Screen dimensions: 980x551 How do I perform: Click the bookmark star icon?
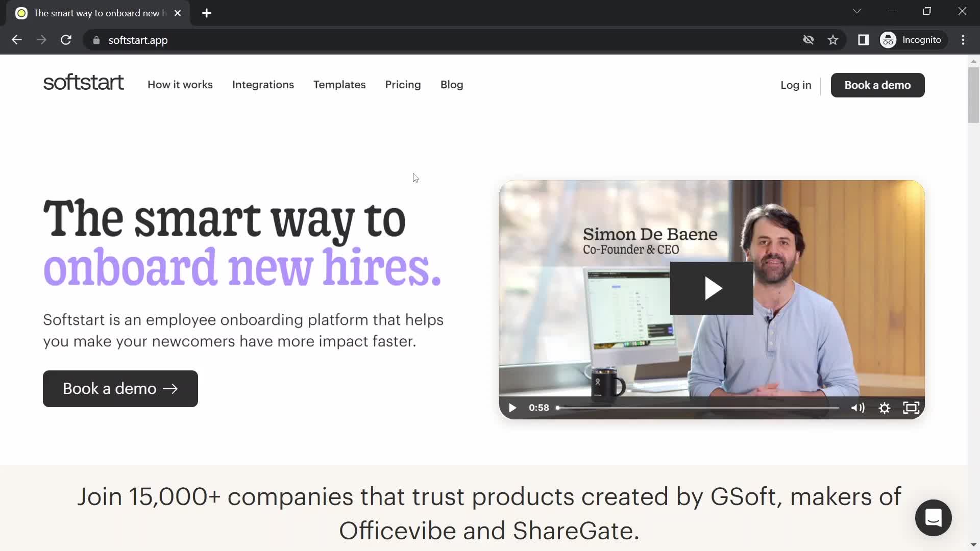coord(834,40)
